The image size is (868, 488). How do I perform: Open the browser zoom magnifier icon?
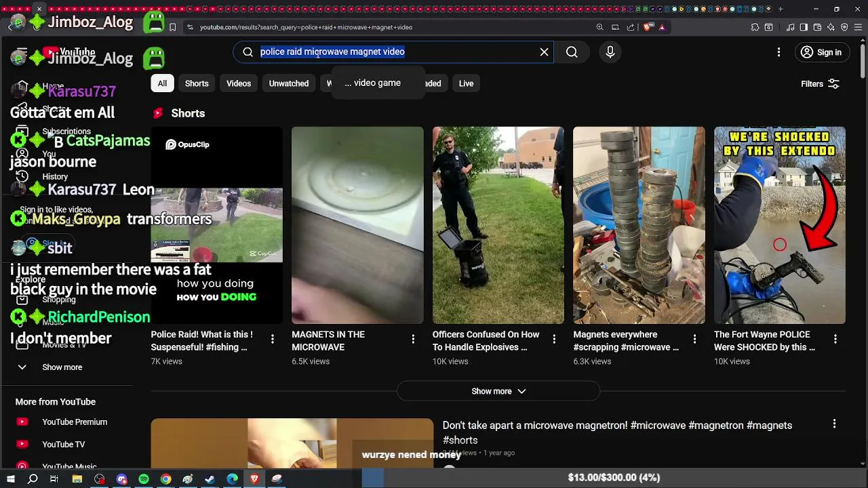pyautogui.click(x=599, y=27)
